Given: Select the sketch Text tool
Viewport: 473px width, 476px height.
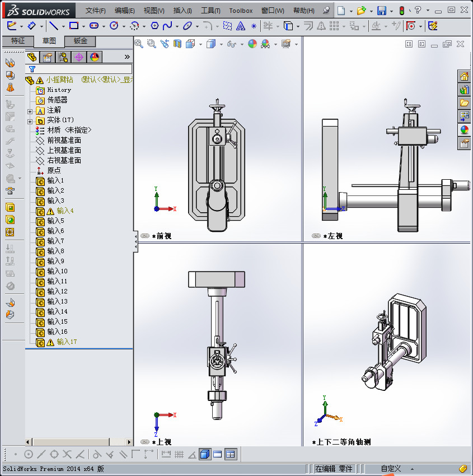Looking at the screenshot, I should pos(241,26).
